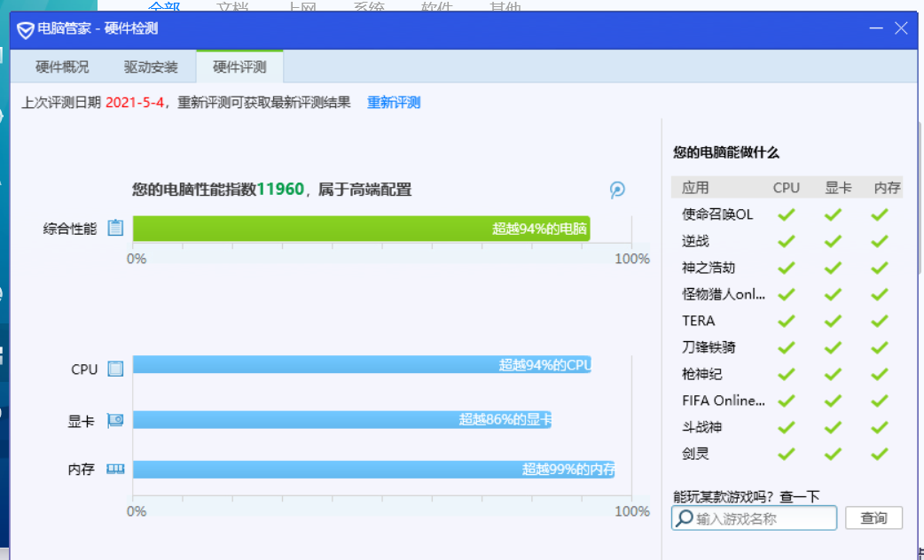The image size is (924, 560).
Task: Click the 显卡 graphics card icon
Action: coord(115,420)
